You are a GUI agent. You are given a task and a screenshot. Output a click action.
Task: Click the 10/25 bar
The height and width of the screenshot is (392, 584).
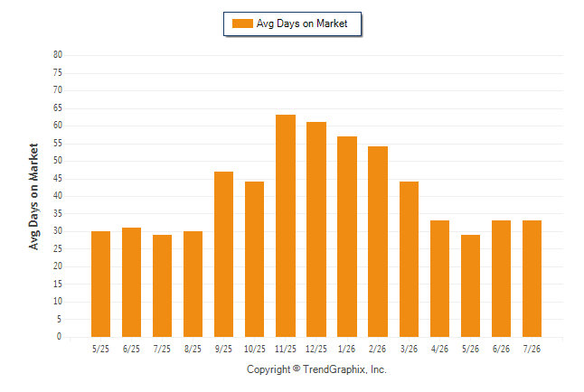tap(254, 259)
